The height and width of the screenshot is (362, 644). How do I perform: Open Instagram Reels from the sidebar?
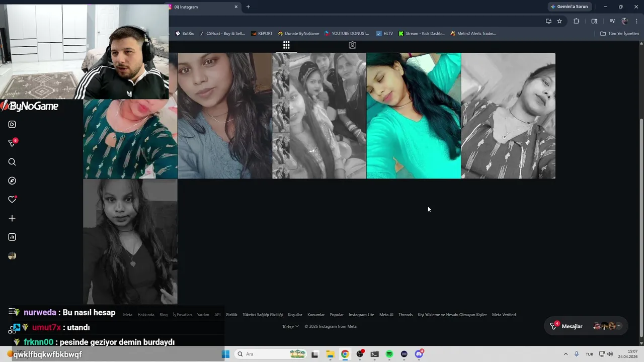12,124
